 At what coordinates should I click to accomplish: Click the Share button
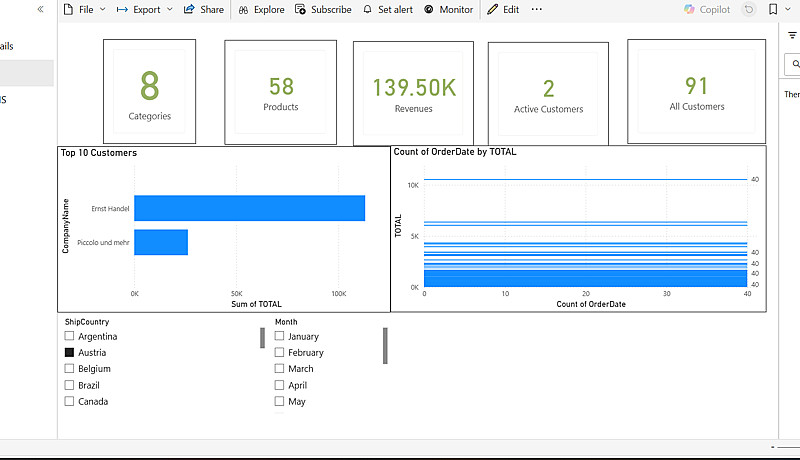[204, 9]
